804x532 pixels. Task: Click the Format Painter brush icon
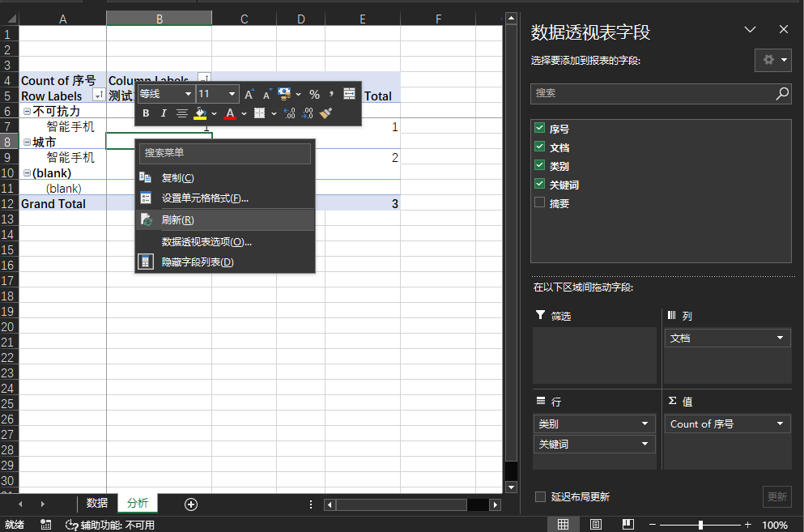click(326, 113)
